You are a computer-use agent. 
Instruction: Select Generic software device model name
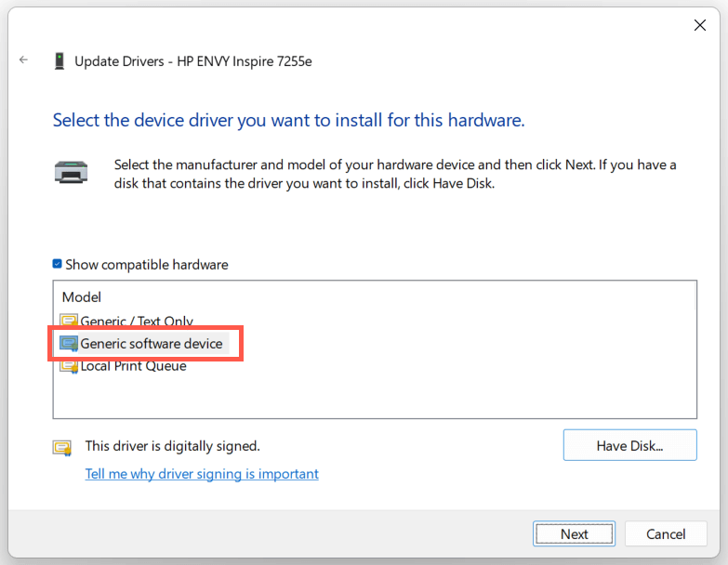point(152,344)
